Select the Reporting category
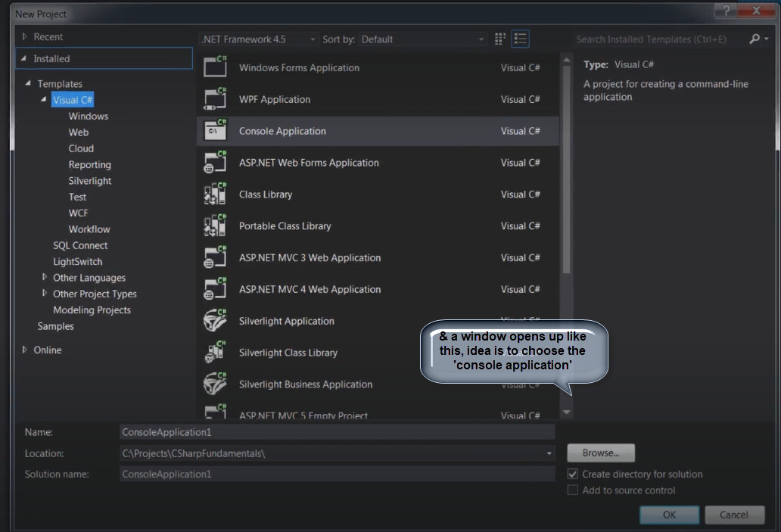Screen dimensions: 781x532 [89, 164]
